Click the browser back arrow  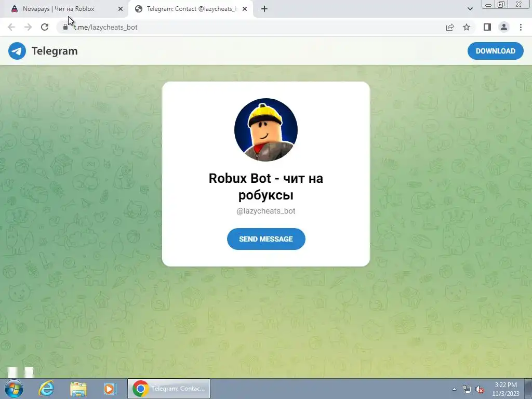tap(11, 27)
